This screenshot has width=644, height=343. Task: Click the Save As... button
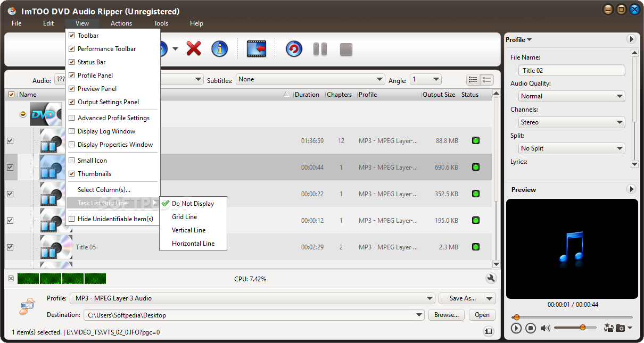pyautogui.click(x=461, y=298)
